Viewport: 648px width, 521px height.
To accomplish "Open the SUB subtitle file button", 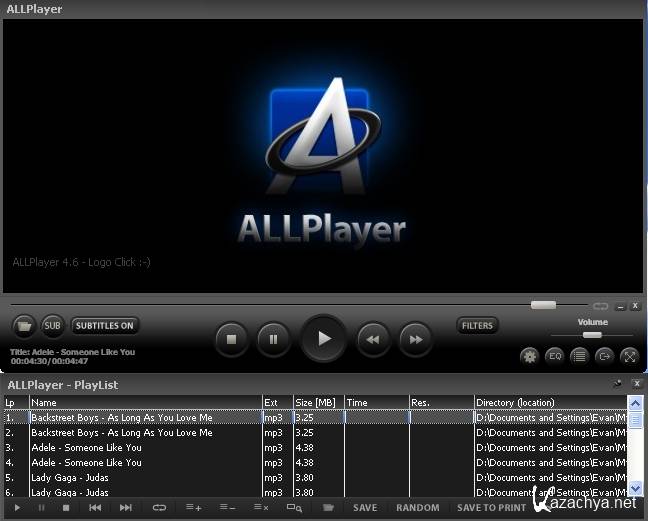I will (52, 326).
